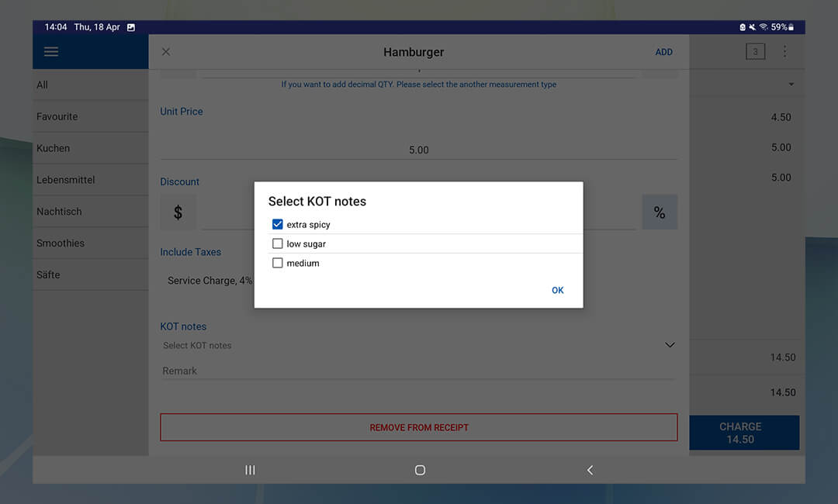Screen dimensions: 838x504
Task: Tap ADD to add Hamburger
Action: 663,52
